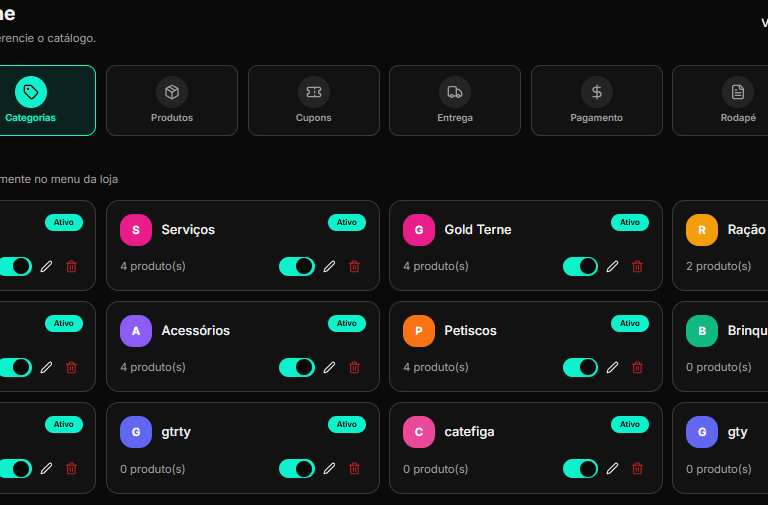Turn off the catefiga category switch

click(580, 468)
